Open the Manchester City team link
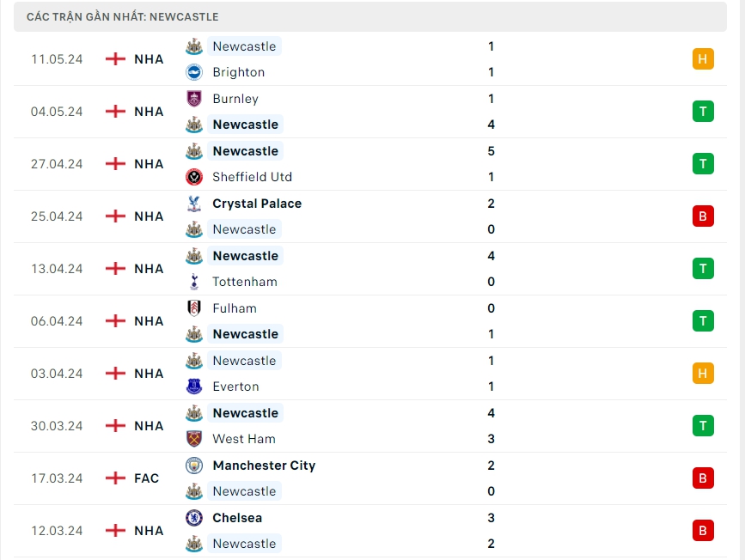The height and width of the screenshot is (560, 745). (264, 466)
